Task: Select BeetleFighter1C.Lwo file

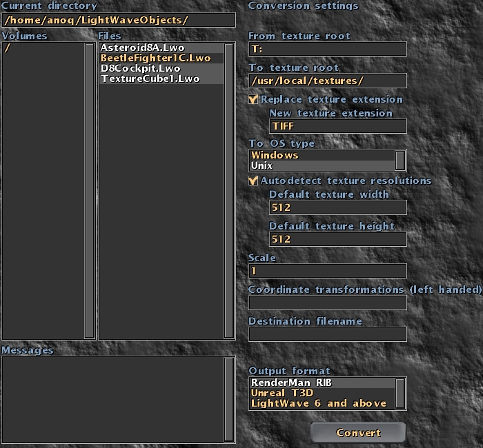Action: pos(161,58)
